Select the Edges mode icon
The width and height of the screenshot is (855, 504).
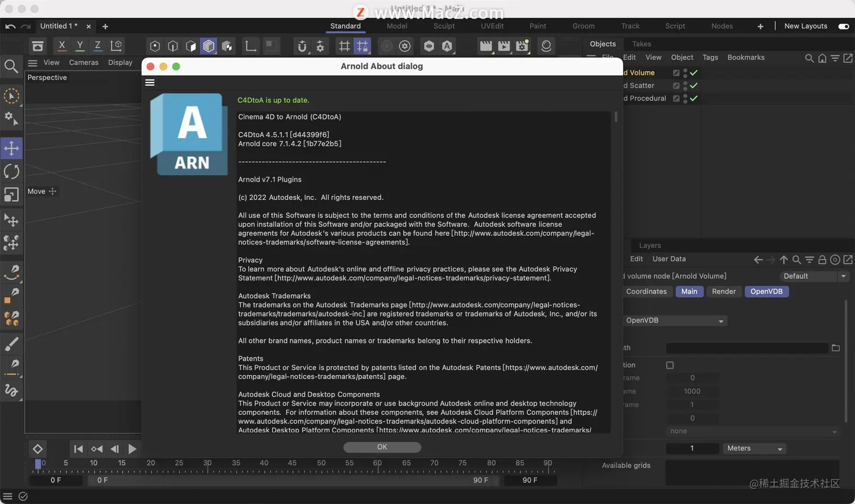click(173, 46)
